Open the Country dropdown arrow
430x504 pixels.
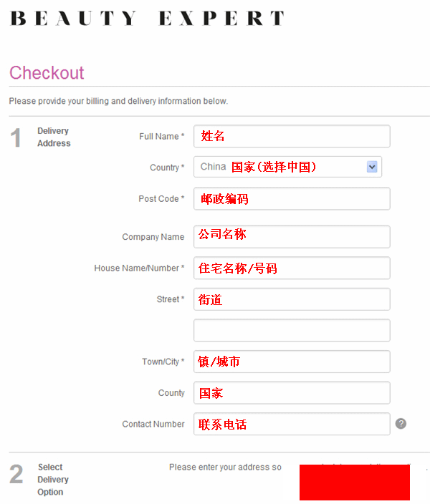372,167
